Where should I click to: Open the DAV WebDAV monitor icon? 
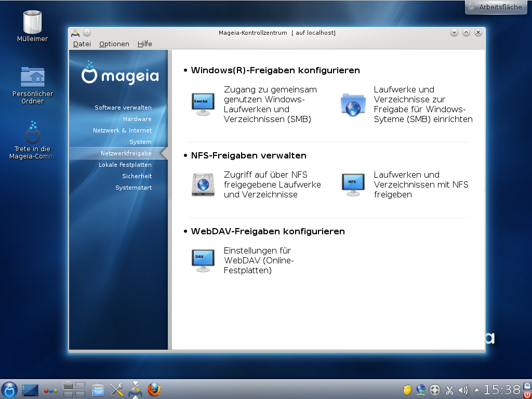pos(203,261)
